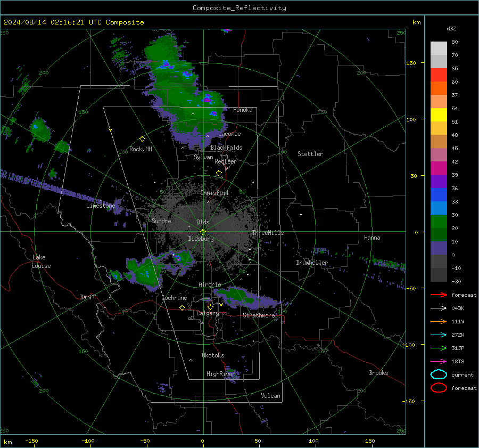Click the Airdrie city label
The width and height of the screenshot is (479, 448).
pos(210,284)
